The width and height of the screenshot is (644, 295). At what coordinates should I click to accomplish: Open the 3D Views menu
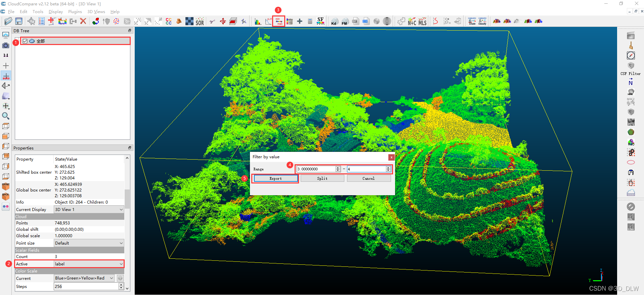pos(96,12)
